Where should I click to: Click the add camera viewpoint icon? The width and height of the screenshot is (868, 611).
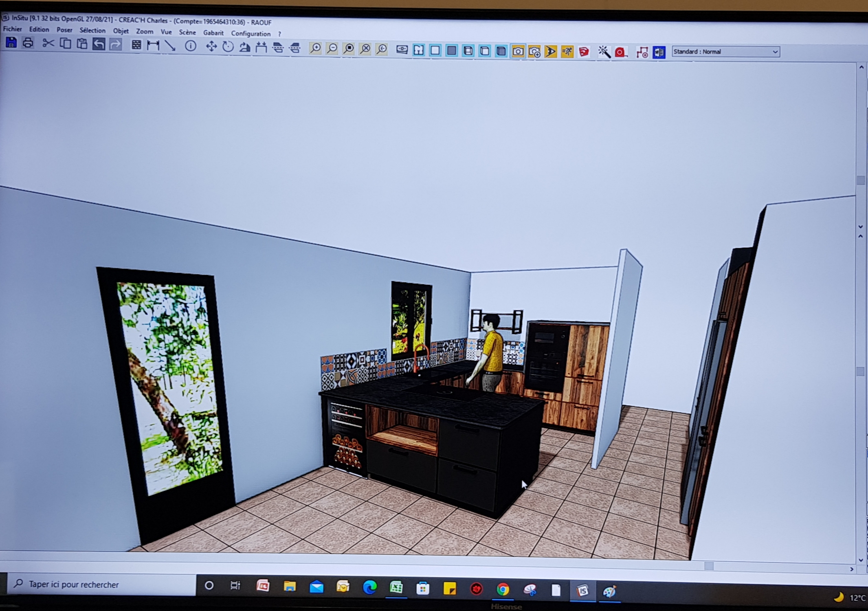(x=534, y=52)
